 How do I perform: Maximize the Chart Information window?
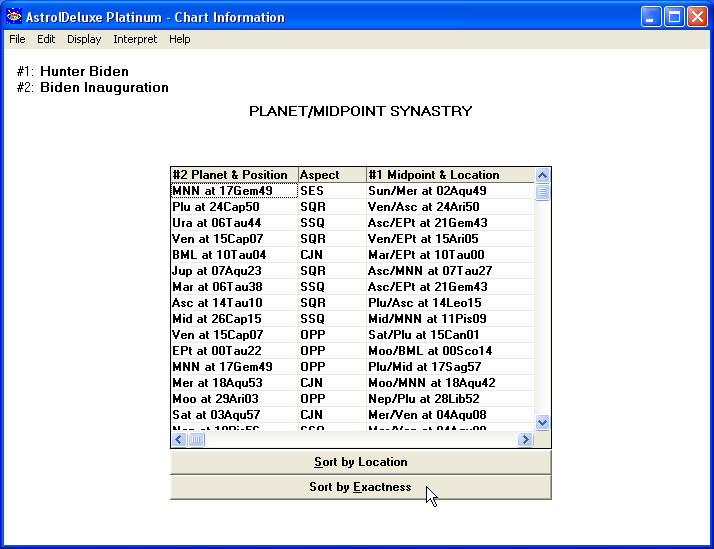click(674, 17)
